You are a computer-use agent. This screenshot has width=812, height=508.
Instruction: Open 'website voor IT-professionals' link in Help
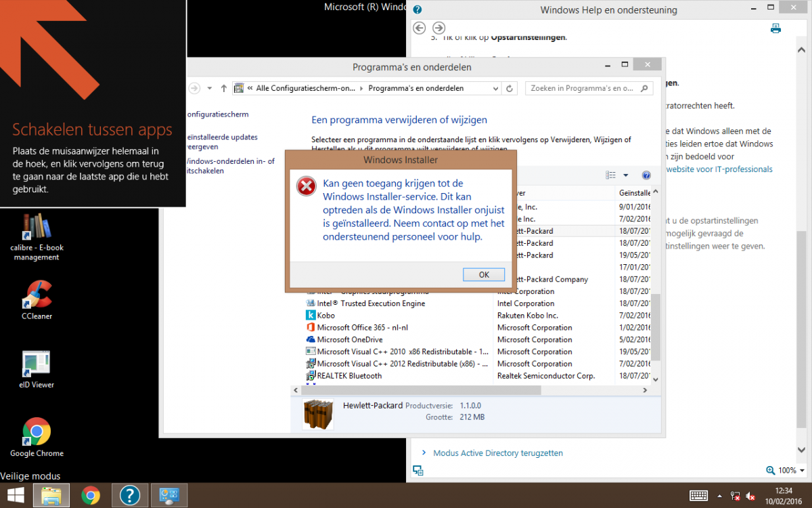[x=719, y=169]
